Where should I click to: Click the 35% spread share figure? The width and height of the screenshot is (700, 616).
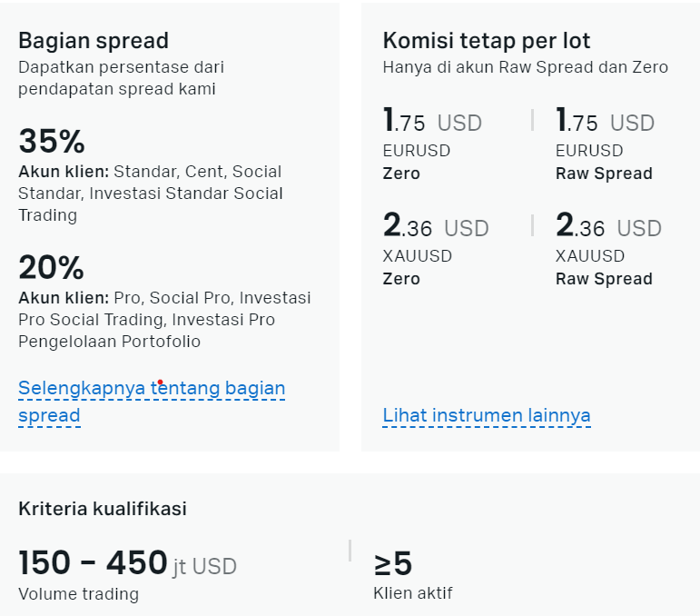tap(52, 141)
